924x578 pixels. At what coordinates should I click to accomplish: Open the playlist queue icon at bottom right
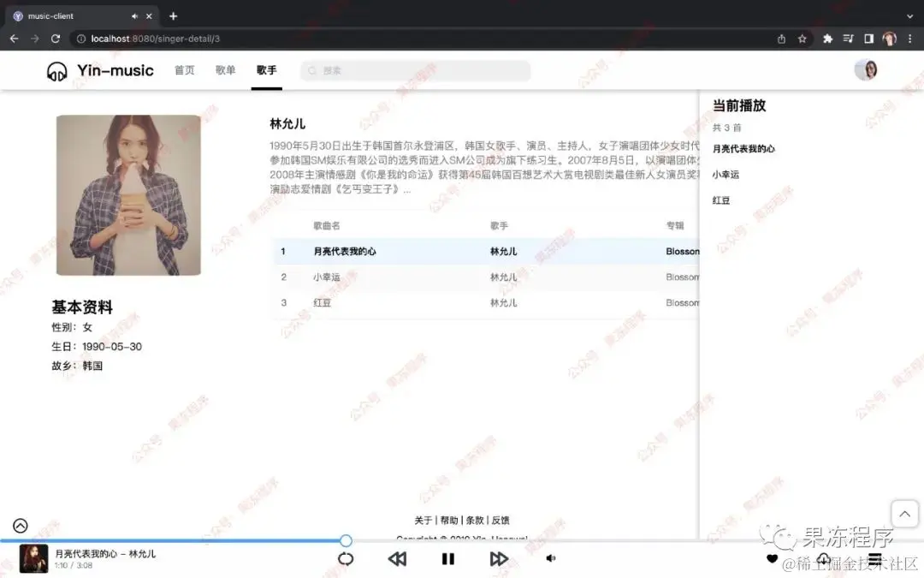tap(874, 558)
